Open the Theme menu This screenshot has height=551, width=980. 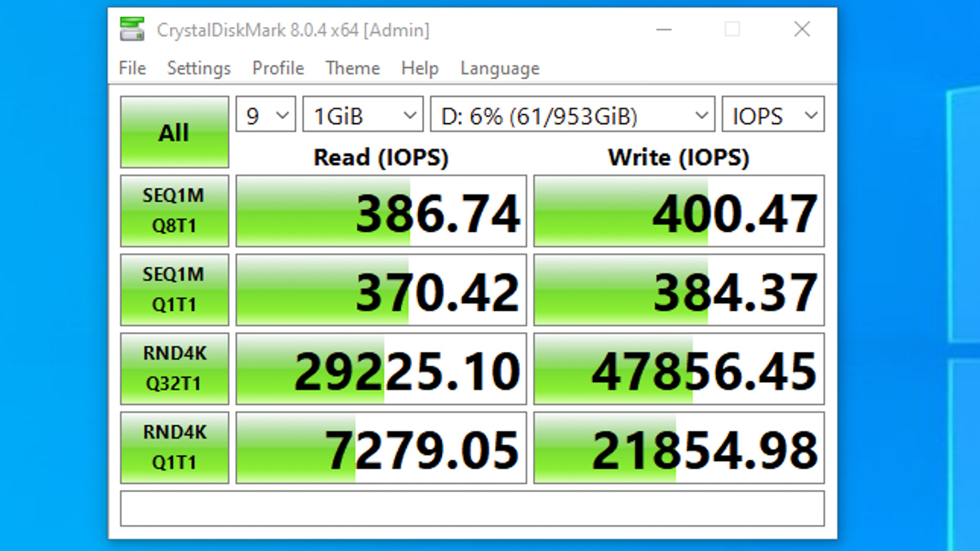tap(353, 69)
